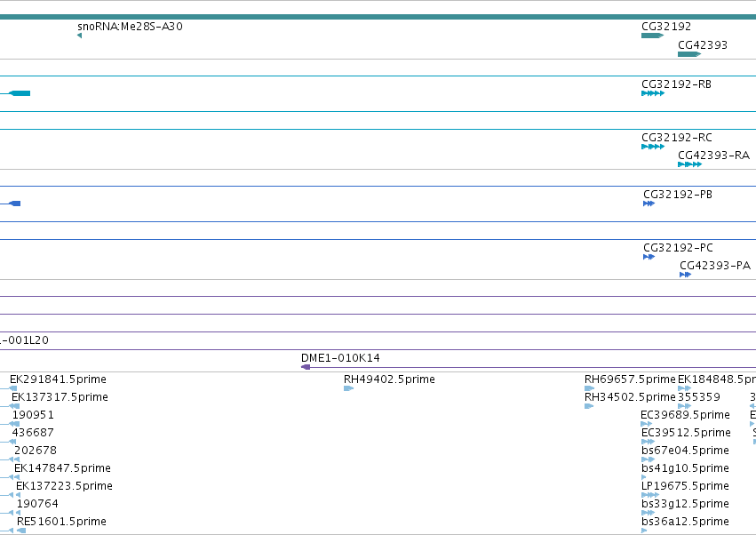Click the EK137317.5prime label
756x535 pixels.
pyautogui.click(x=60, y=397)
